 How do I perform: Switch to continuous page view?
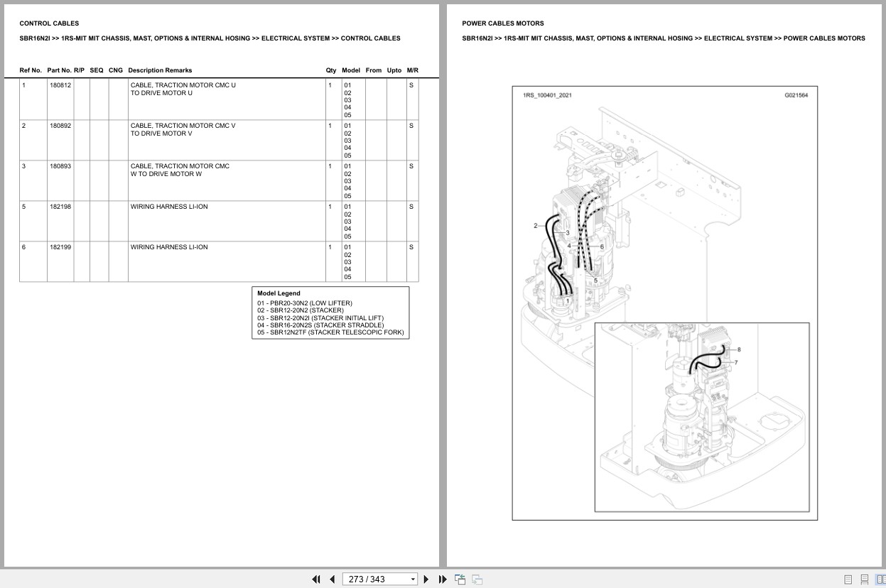coord(864,579)
